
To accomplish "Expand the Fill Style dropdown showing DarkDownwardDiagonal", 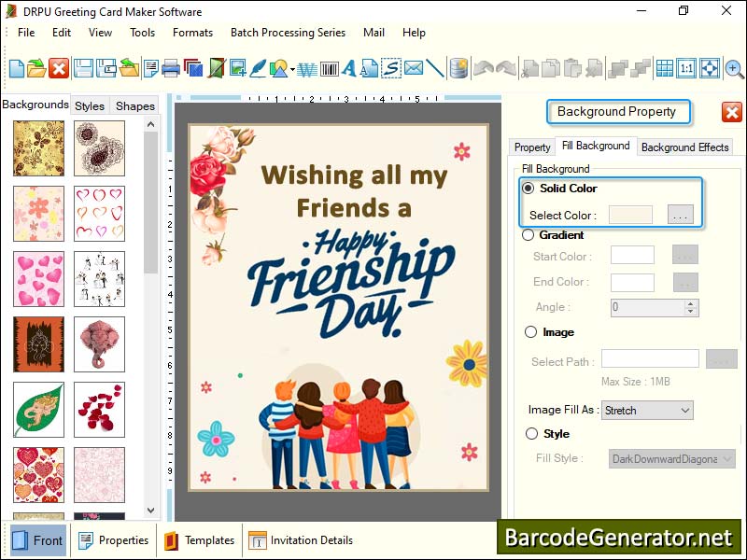I will coord(670,458).
